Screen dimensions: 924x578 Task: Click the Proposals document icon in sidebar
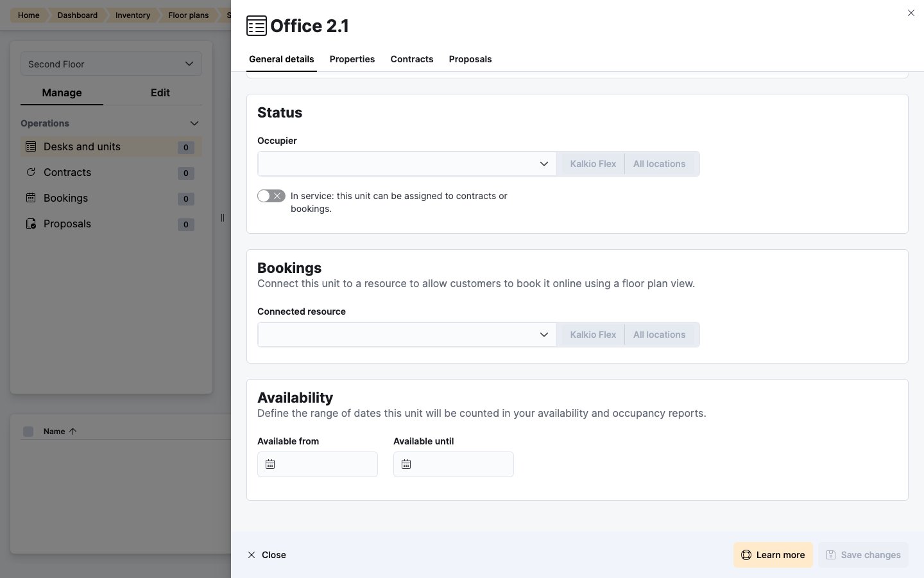[x=31, y=223]
